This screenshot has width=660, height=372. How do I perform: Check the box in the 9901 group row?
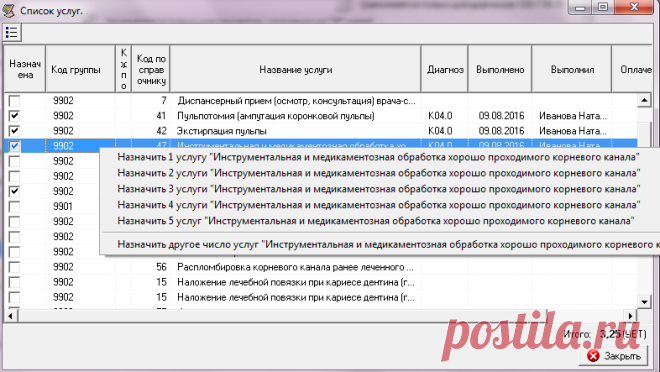pos(14,207)
